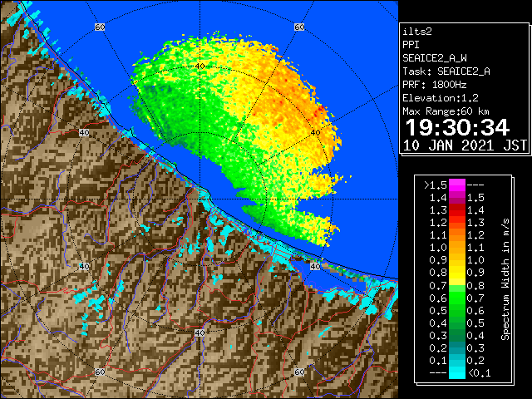The image size is (532, 399).
Task: Click the bright green 0.6–0.7 legend band
Action: click(x=457, y=298)
